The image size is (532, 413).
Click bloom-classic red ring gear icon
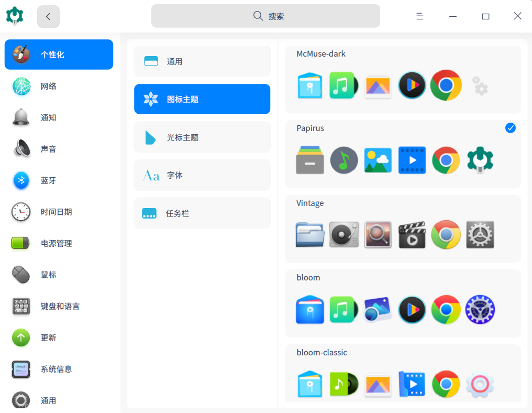[x=480, y=385]
